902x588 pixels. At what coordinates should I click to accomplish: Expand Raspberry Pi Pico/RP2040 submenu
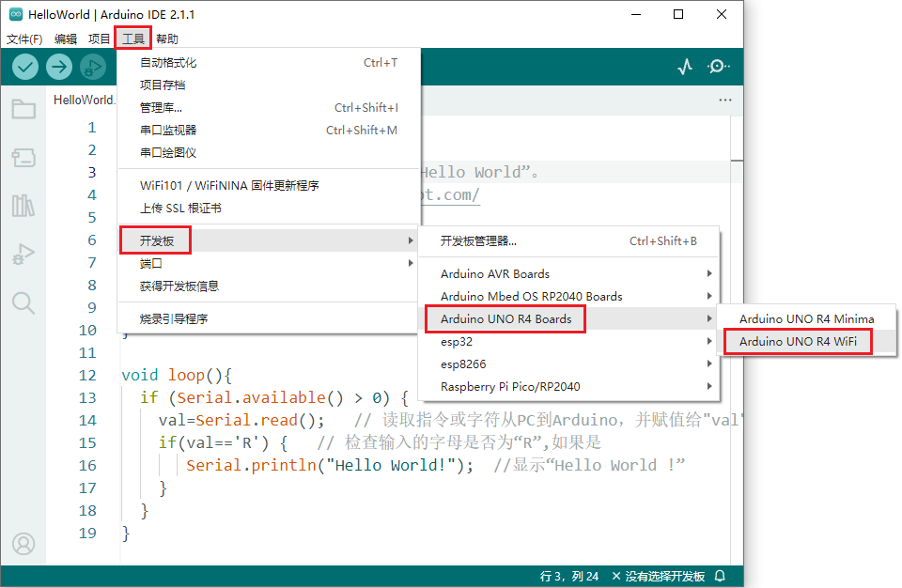pos(568,387)
